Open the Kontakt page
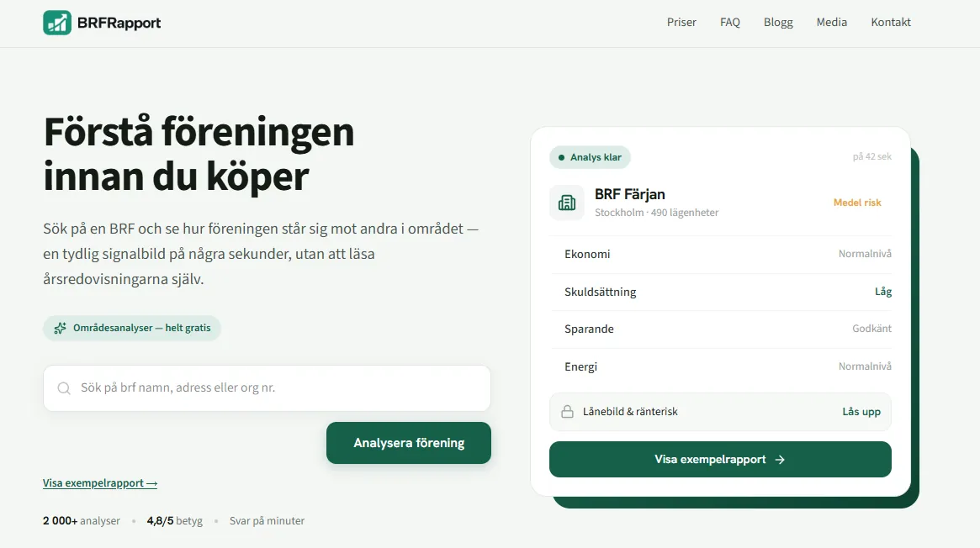Screen dimensions: 980x548 891,23
